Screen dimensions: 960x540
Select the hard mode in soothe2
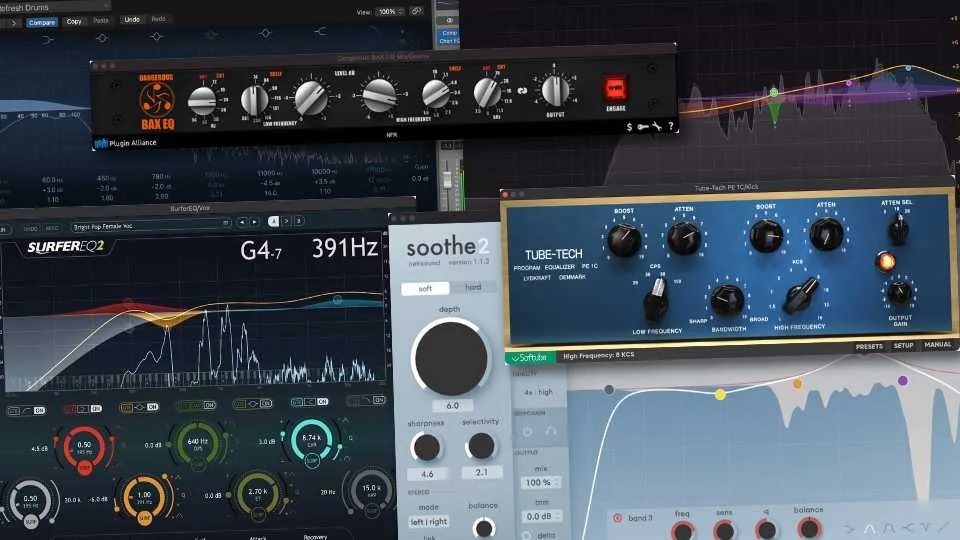tap(473, 287)
